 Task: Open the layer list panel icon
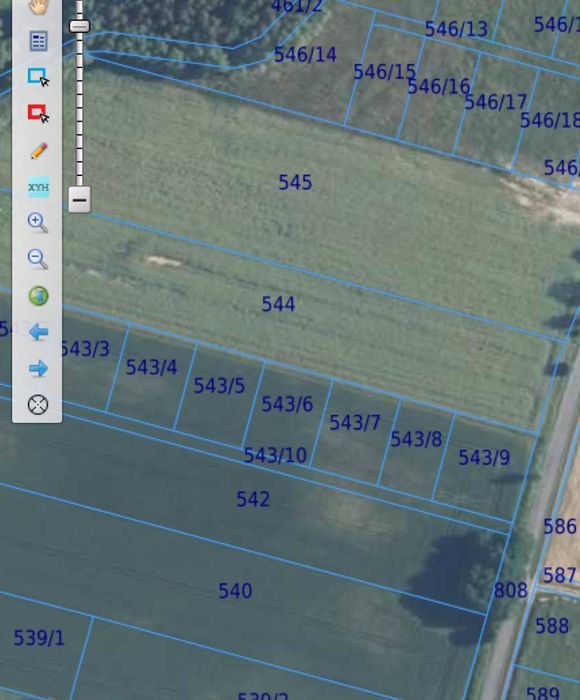pos(38,41)
